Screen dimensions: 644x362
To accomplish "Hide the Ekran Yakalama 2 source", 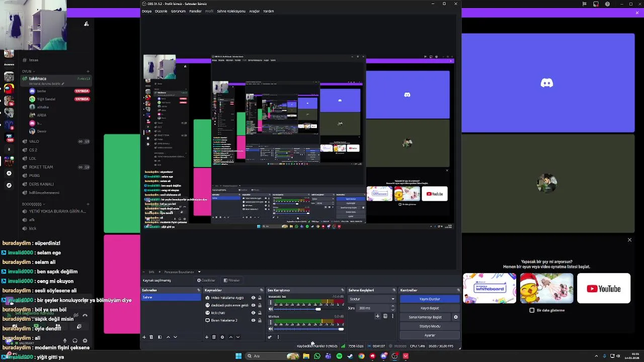I will tap(253, 320).
